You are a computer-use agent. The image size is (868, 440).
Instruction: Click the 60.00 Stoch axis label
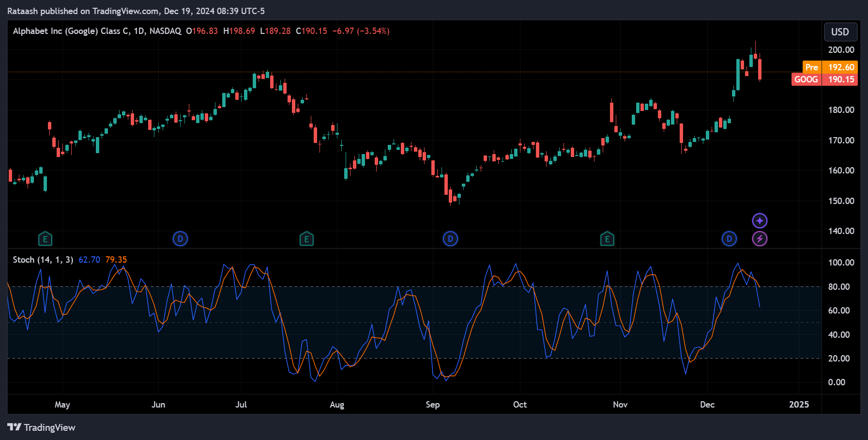[839, 311]
